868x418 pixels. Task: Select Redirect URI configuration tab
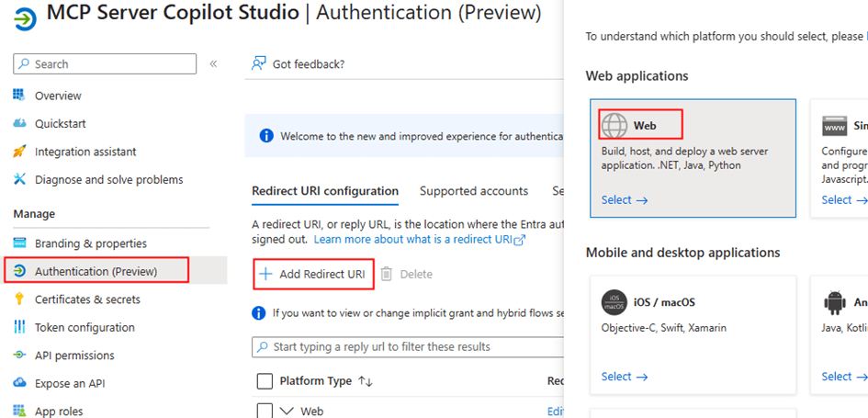(325, 191)
